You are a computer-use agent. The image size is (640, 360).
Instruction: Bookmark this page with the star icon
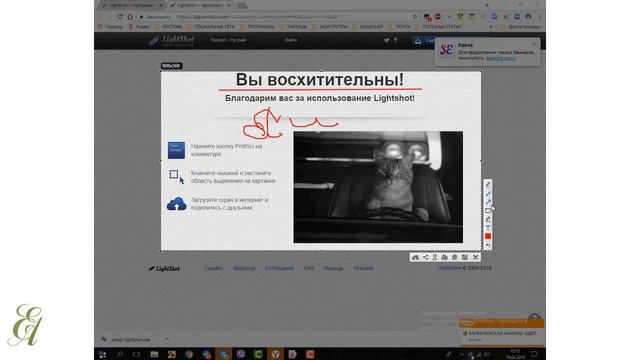click(x=416, y=17)
